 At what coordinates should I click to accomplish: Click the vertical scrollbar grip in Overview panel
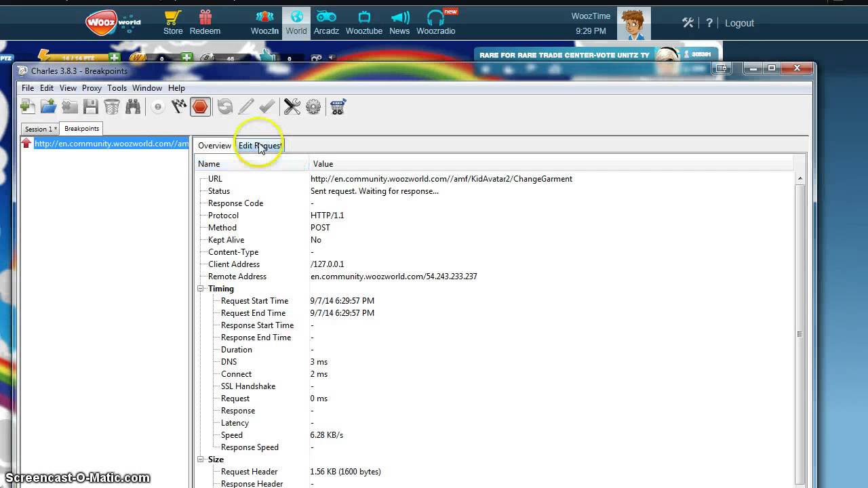point(800,333)
